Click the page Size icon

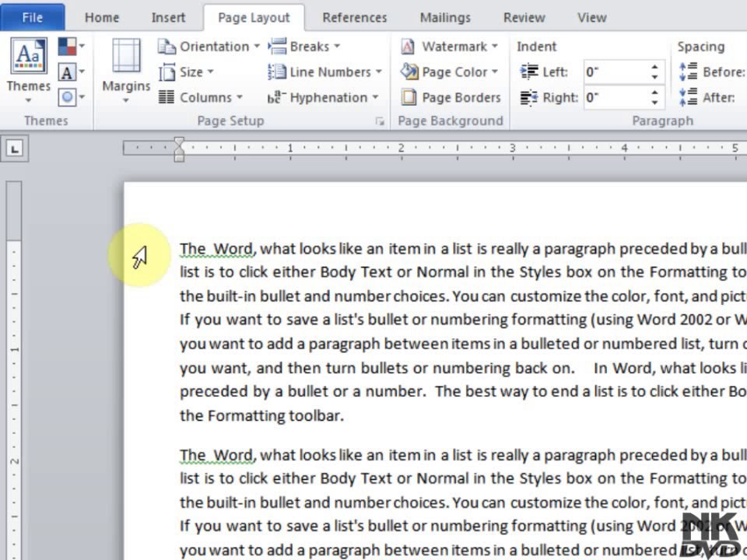point(167,72)
